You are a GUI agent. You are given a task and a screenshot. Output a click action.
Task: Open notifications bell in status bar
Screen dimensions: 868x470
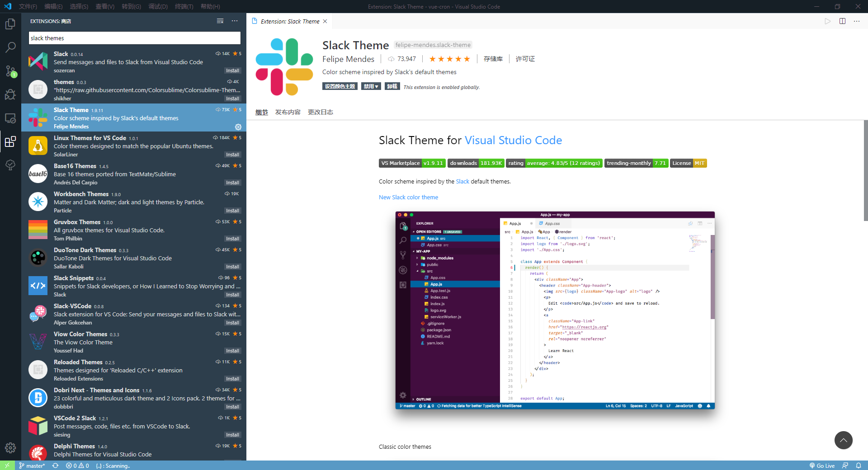click(x=859, y=465)
